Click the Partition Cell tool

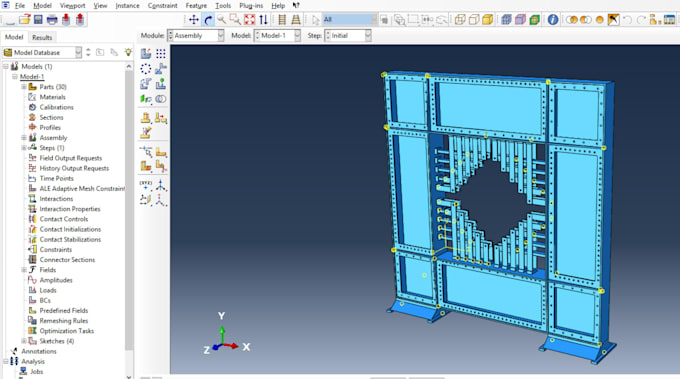146,166
